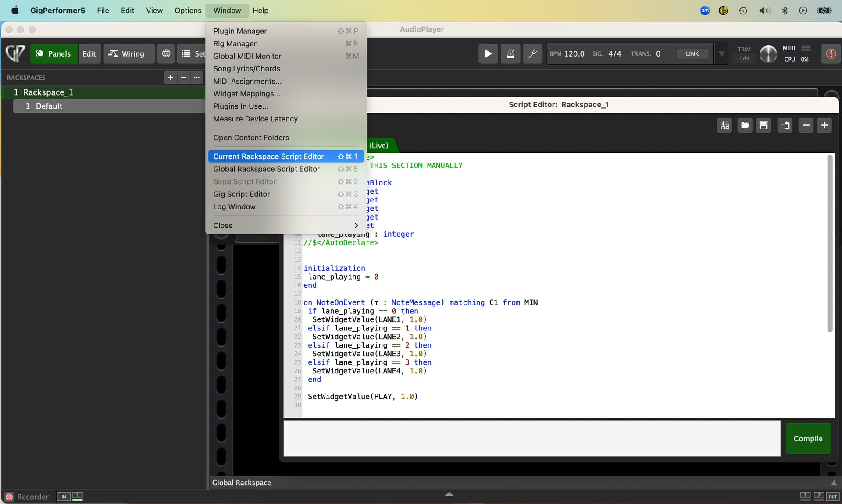Expand the bottom panel up arrow
842x504 pixels.
[x=449, y=494]
